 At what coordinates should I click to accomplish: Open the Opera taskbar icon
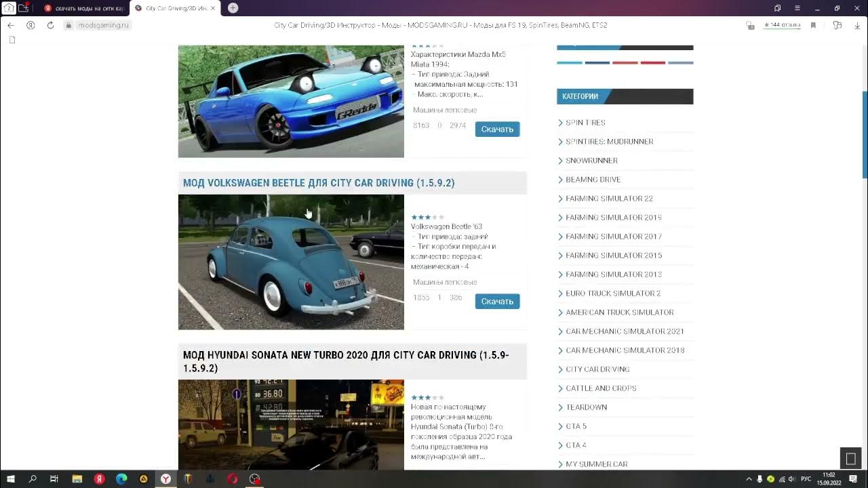pyautogui.click(x=233, y=479)
